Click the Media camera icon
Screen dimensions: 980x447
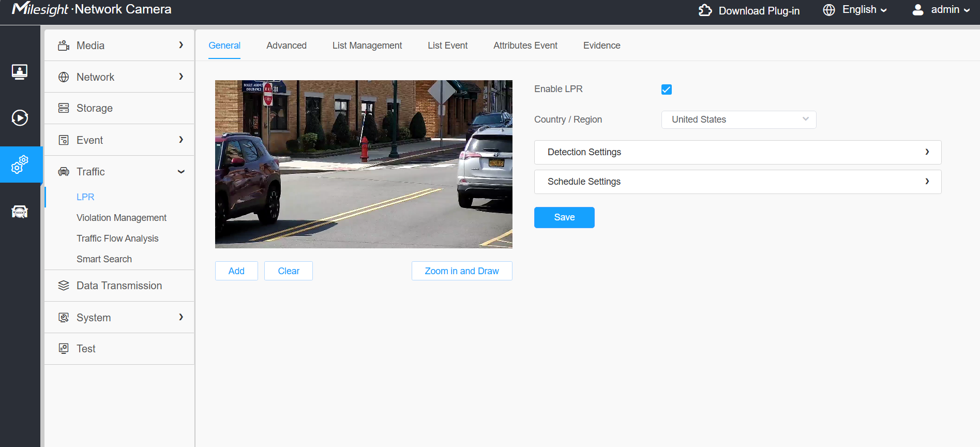(64, 46)
